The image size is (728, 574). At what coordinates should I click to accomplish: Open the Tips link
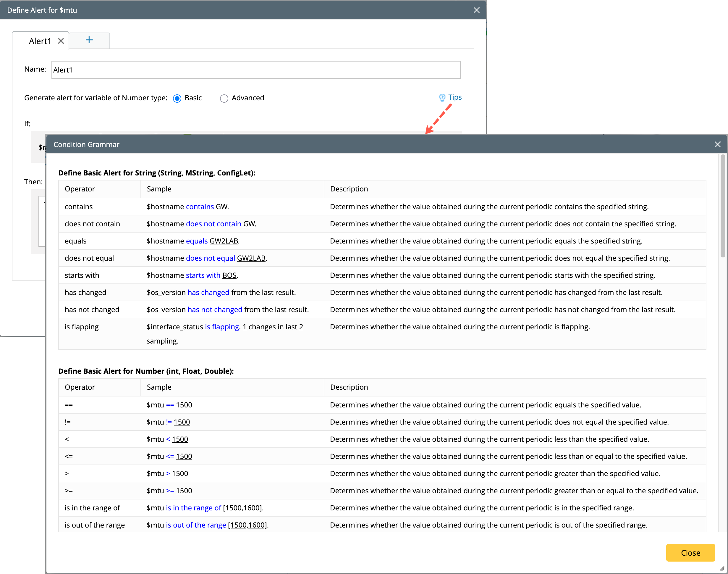pos(455,97)
